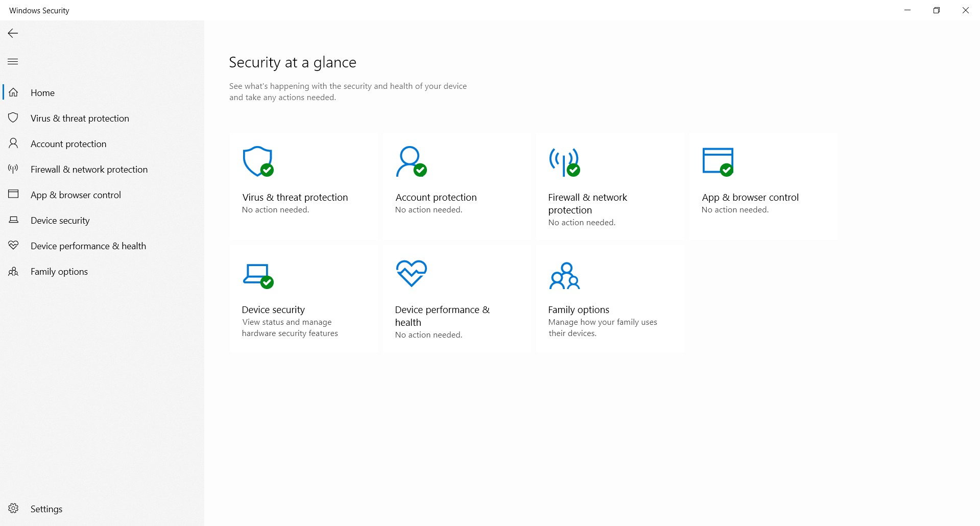Open Virus & threat protection from sidebar text
The height and width of the screenshot is (526, 980).
click(80, 118)
